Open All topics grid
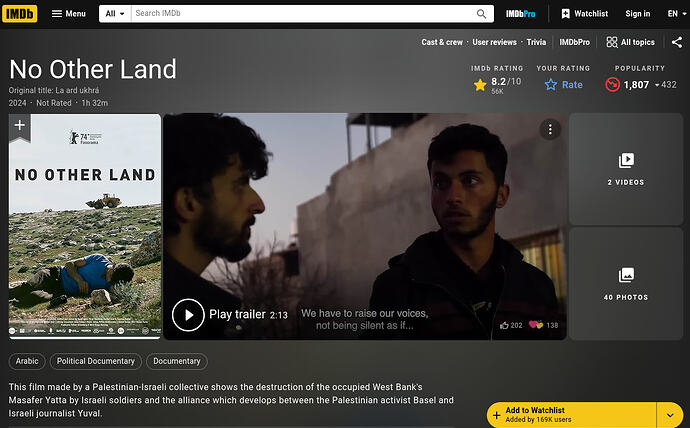 [630, 42]
